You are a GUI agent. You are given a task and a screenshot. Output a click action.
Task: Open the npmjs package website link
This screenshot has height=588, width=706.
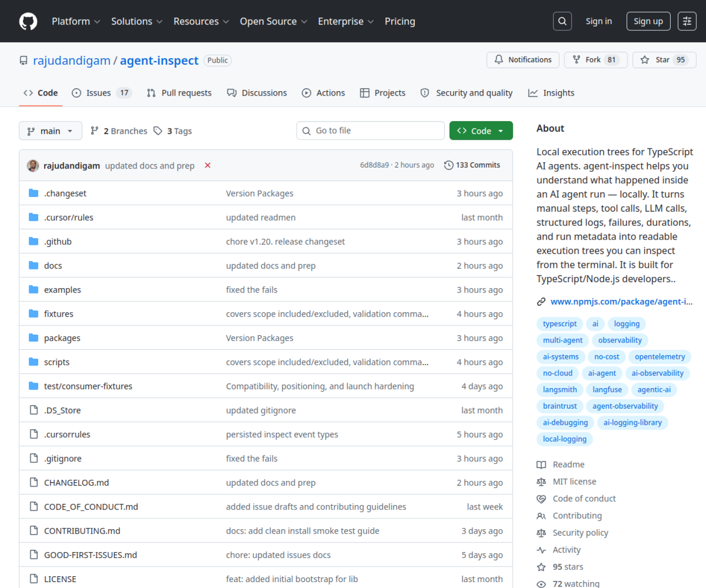tap(621, 302)
